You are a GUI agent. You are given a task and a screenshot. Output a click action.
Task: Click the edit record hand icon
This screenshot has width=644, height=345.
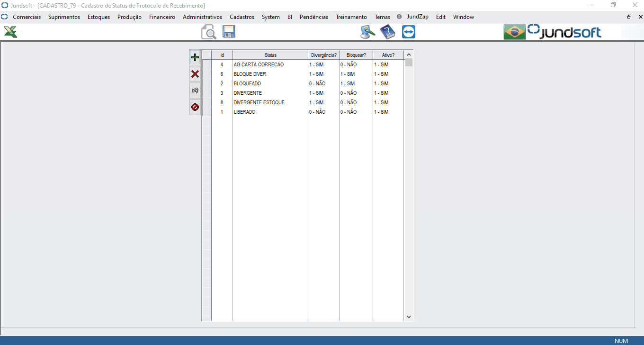point(195,91)
